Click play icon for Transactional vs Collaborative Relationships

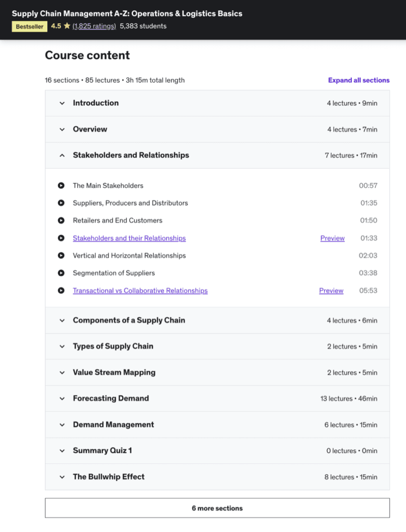61,290
